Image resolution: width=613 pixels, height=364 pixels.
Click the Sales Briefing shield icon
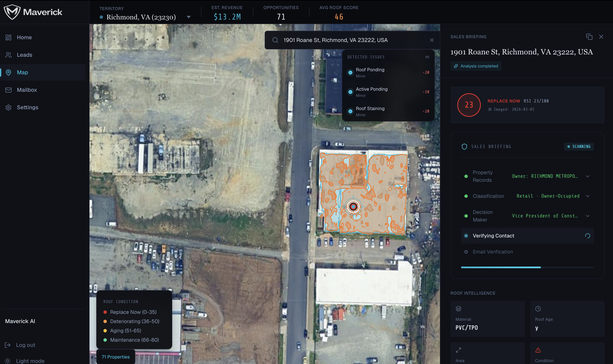464,146
